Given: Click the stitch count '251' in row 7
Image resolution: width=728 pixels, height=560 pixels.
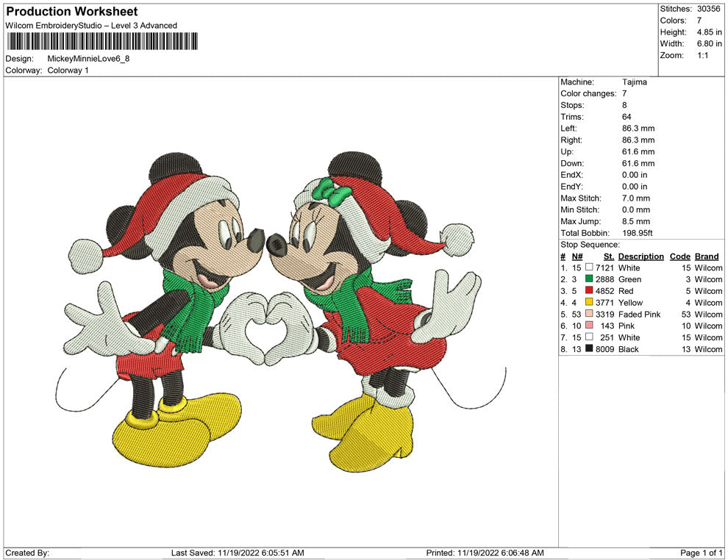Looking at the screenshot, I should tap(607, 337).
